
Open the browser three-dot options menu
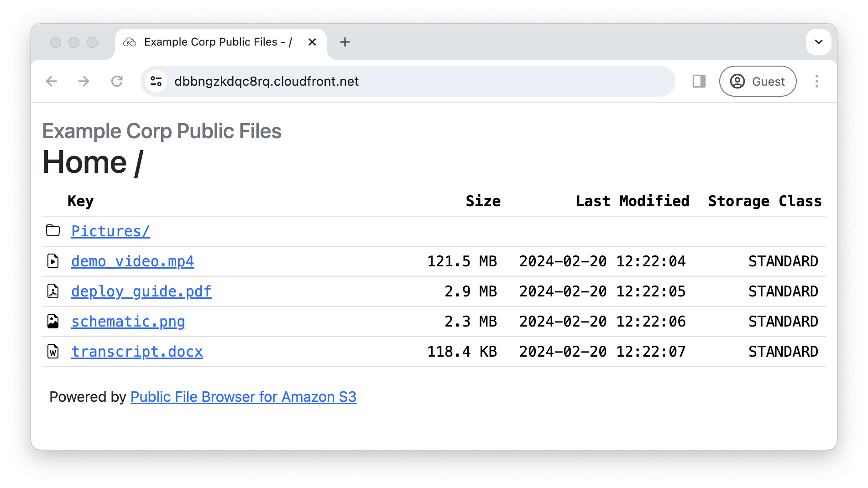[816, 81]
